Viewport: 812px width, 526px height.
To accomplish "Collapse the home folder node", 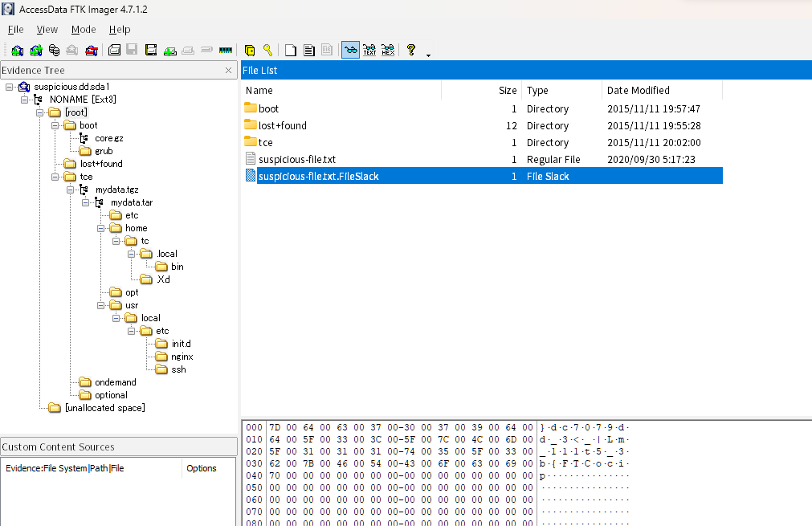I will coord(101,228).
